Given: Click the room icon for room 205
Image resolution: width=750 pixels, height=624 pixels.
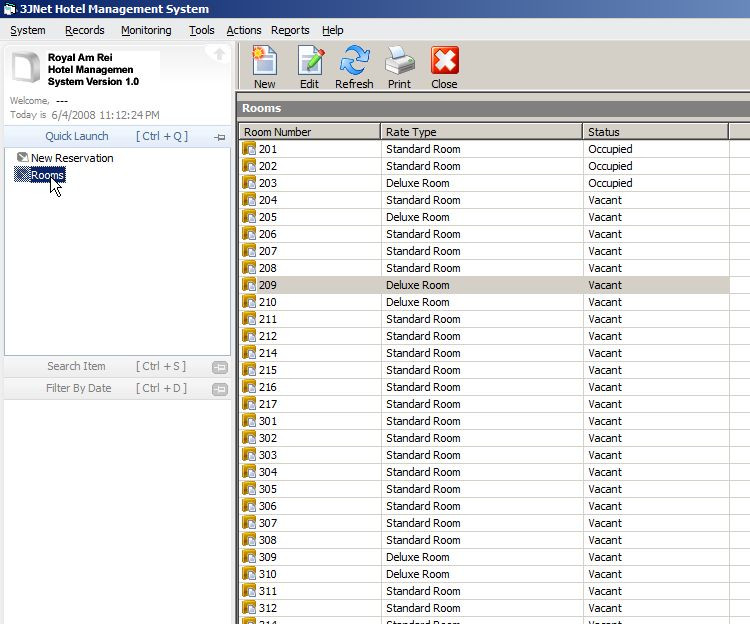Looking at the screenshot, I should coord(249,217).
